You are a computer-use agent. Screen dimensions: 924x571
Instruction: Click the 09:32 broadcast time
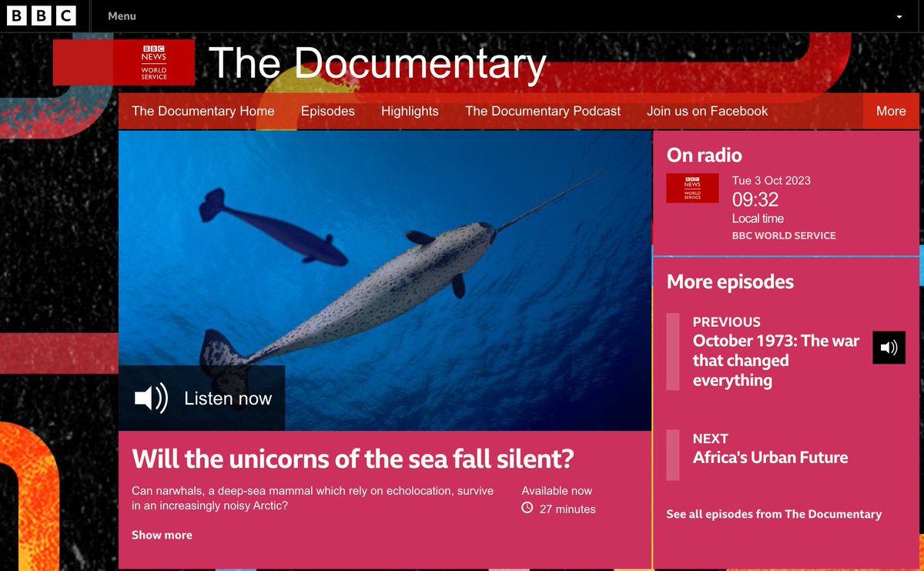755,200
